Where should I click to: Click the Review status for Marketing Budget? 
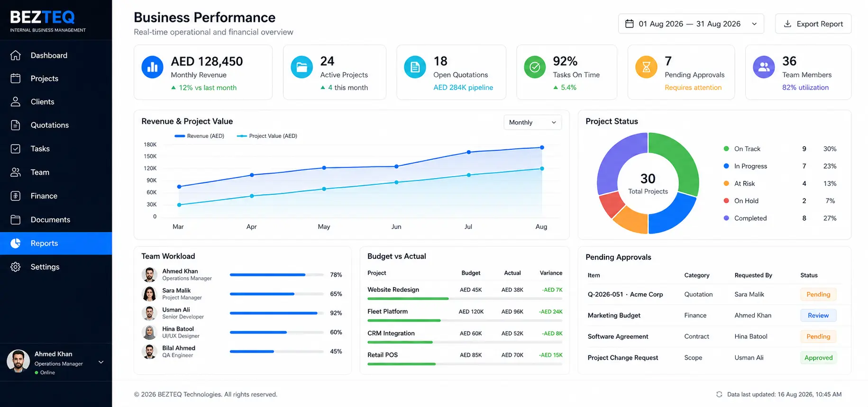[818, 316]
